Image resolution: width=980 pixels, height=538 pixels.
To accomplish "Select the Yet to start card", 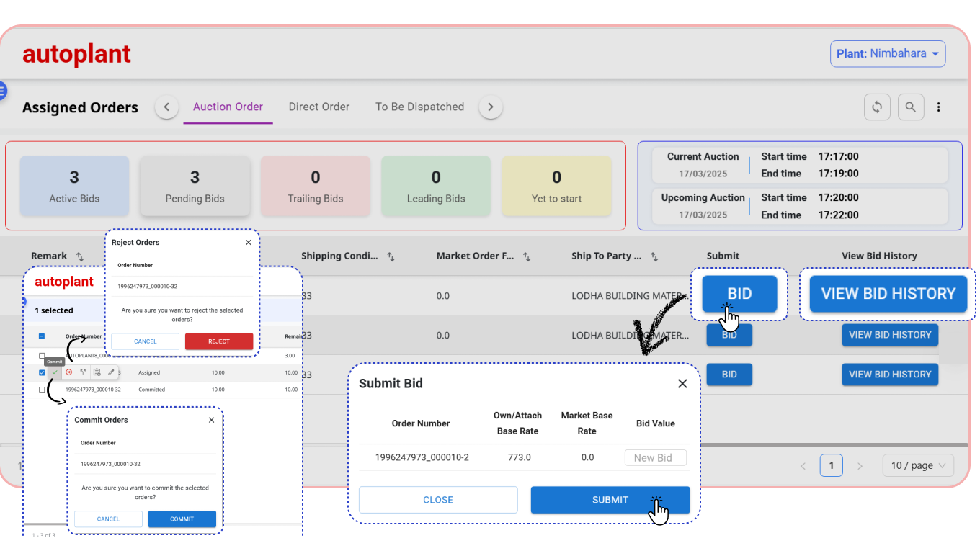I will 556,186.
